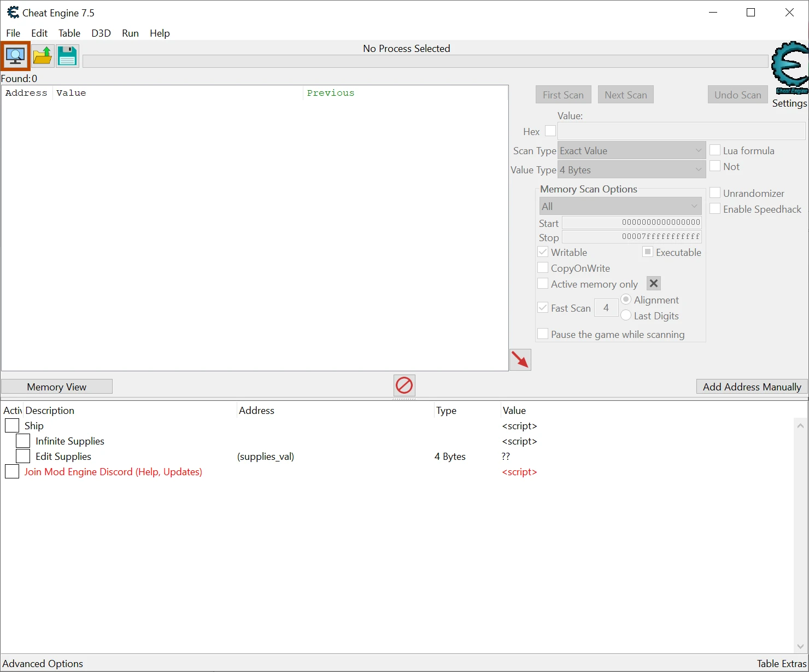Click the Next Scan button
Viewport: 809px width, 672px height.
625,95
